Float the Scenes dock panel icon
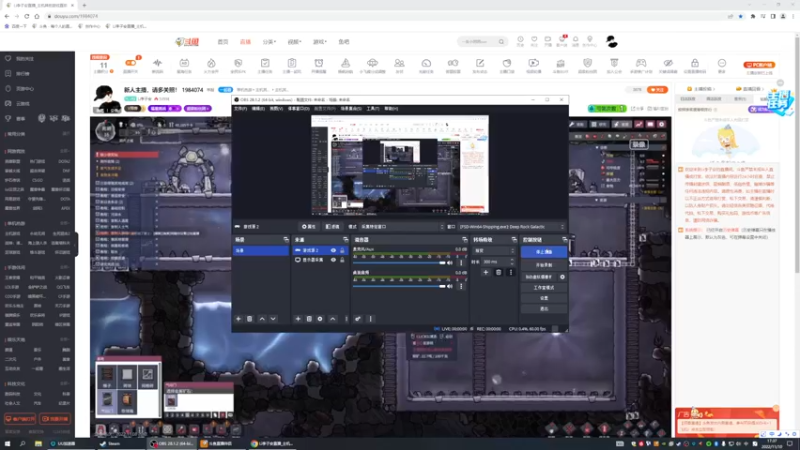Screen dimensions: 800x450 click(x=286, y=239)
